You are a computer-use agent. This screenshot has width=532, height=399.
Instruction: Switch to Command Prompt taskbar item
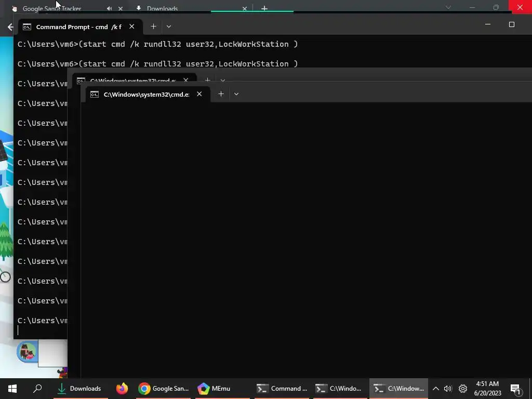coord(282,389)
